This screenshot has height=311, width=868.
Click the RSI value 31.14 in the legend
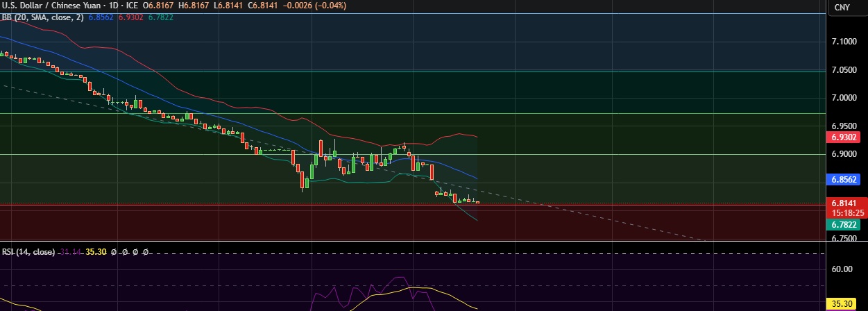click(71, 253)
